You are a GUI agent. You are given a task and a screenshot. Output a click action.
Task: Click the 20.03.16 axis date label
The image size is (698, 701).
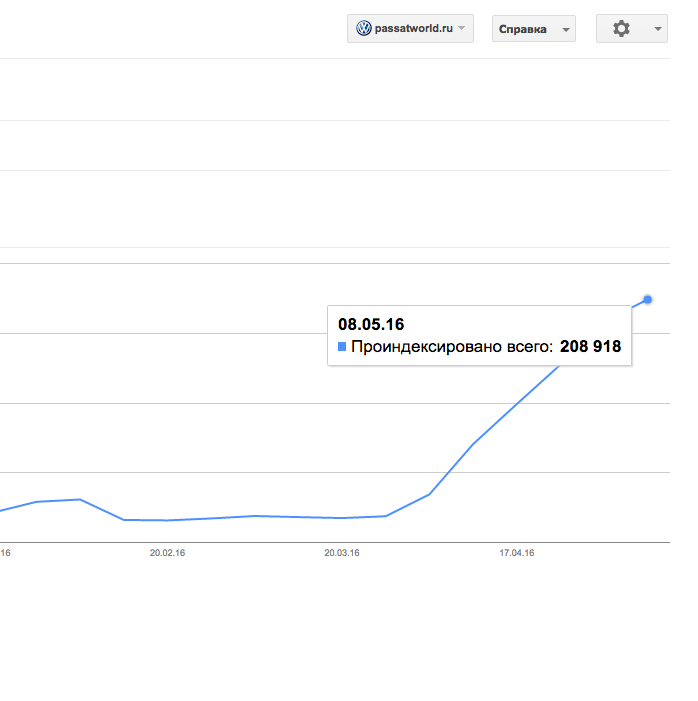click(342, 553)
